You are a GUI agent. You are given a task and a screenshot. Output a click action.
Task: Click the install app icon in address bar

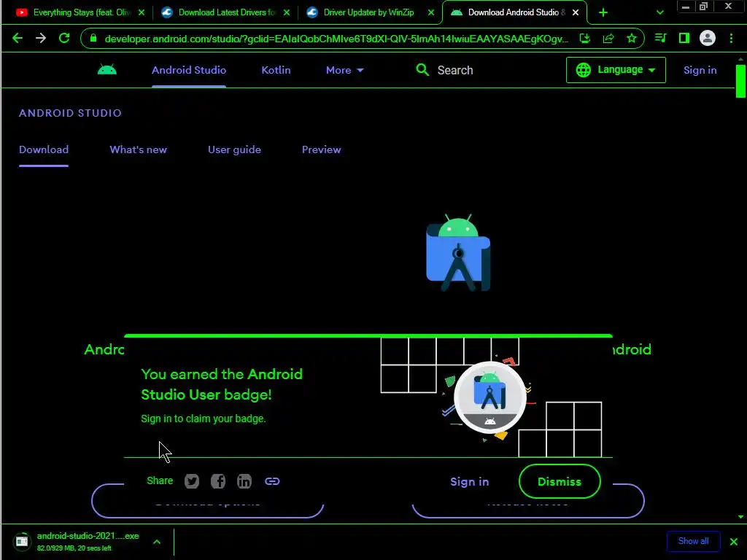[585, 38]
